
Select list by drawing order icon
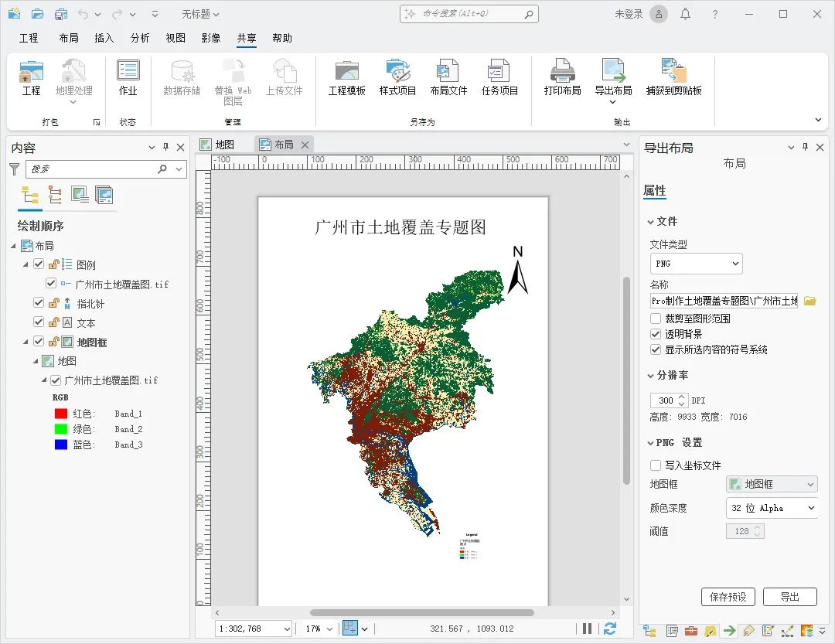[30, 196]
